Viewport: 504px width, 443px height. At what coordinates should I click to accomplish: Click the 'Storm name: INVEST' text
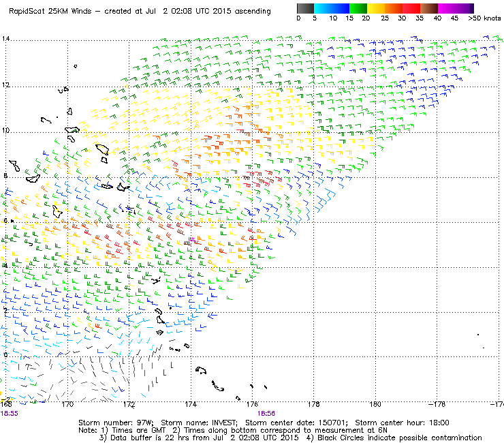point(199,423)
